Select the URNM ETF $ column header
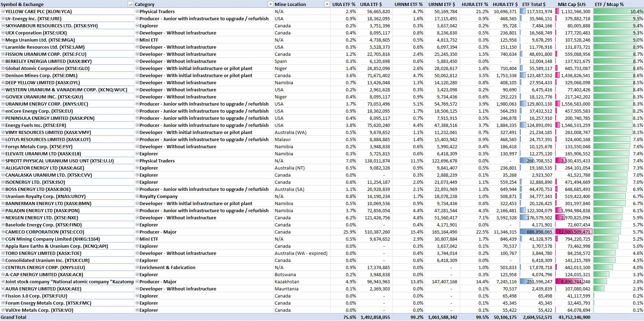The image size is (644, 321). pyautogui.click(x=442, y=4)
